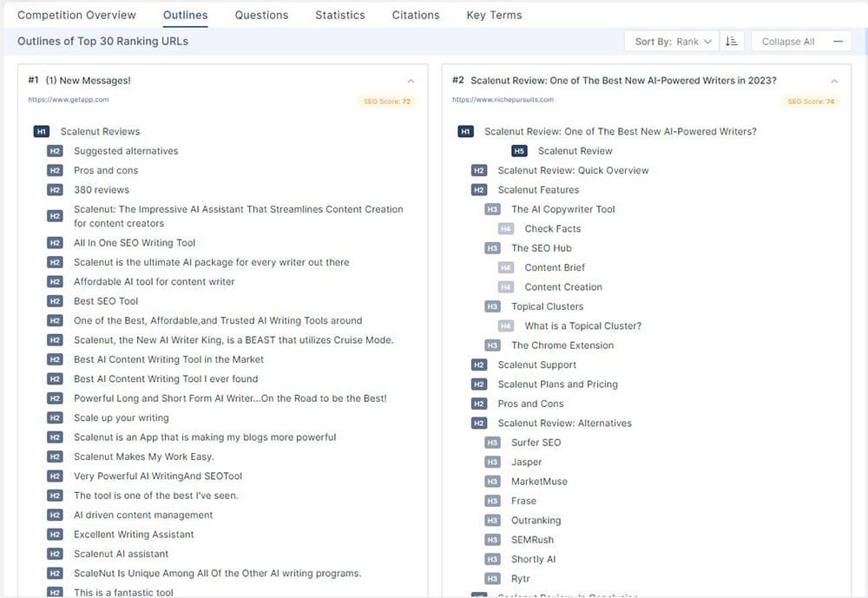Viewport: 868px width, 598px height.
Task: Open the Questions tab
Action: pyautogui.click(x=261, y=15)
